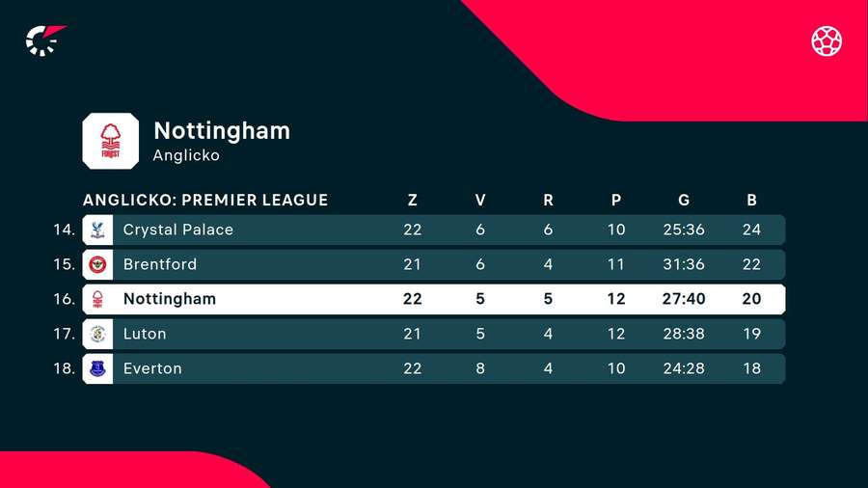Sort by the V wins column header
The width and height of the screenshot is (868, 488).
(480, 201)
